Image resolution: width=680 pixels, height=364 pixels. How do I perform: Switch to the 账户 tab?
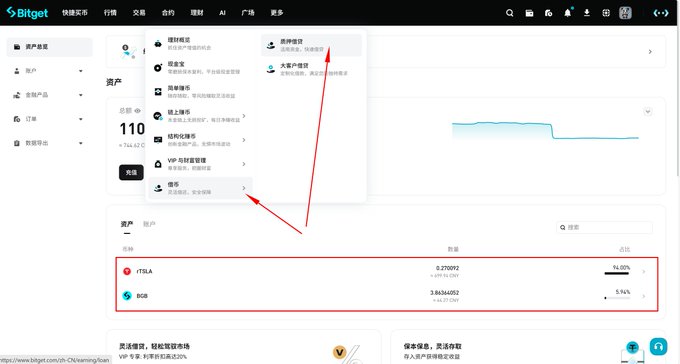tap(149, 224)
